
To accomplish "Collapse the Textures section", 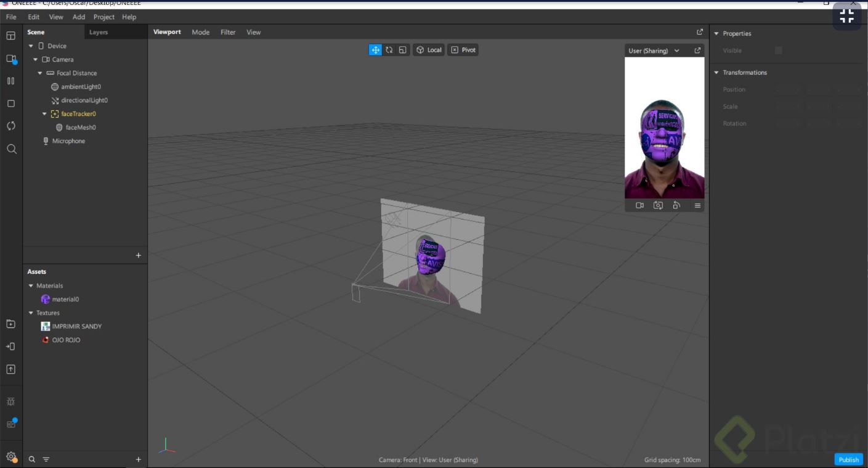I will click(x=31, y=313).
